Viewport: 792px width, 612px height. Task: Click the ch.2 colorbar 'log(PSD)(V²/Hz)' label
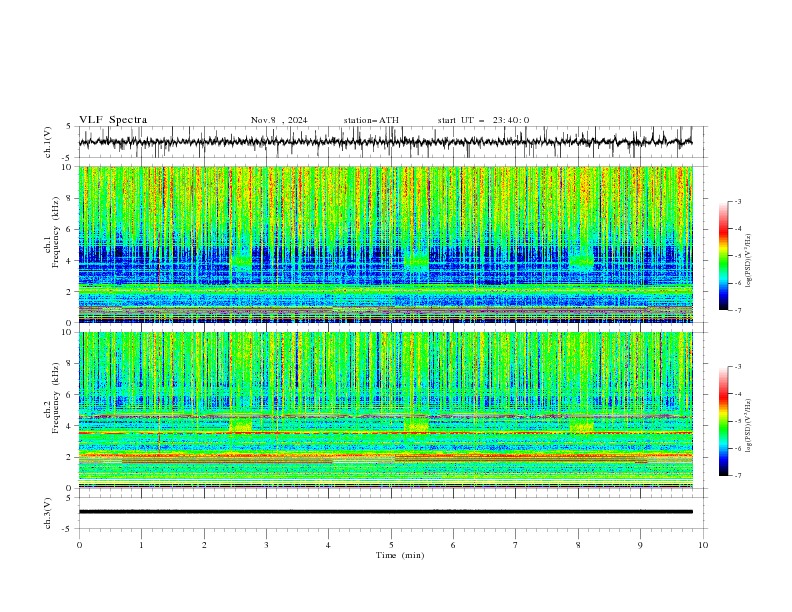[x=749, y=426]
